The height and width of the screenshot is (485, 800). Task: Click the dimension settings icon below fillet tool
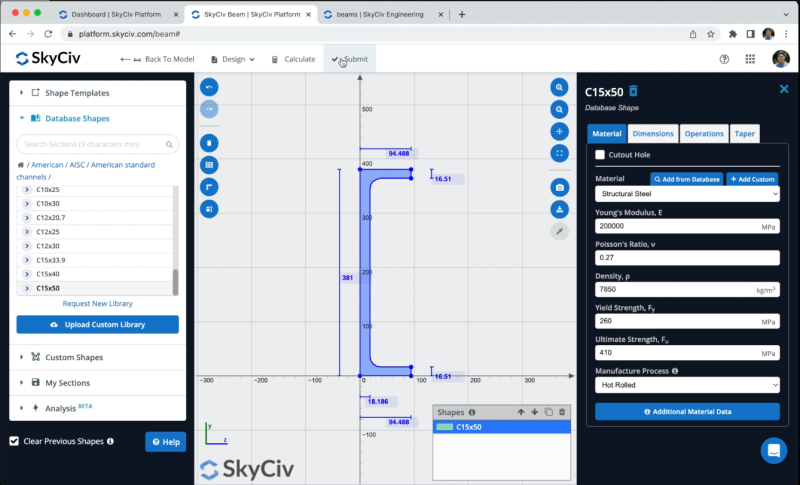(x=209, y=209)
